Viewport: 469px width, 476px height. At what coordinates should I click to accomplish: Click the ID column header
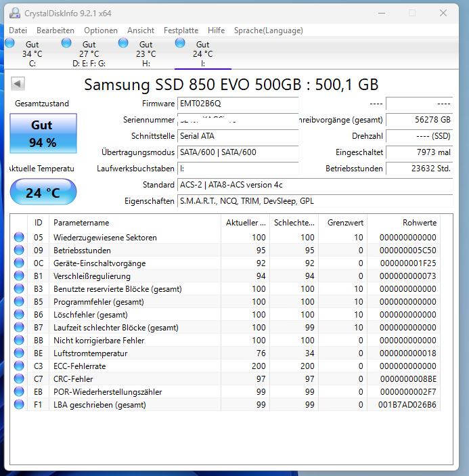(38, 223)
